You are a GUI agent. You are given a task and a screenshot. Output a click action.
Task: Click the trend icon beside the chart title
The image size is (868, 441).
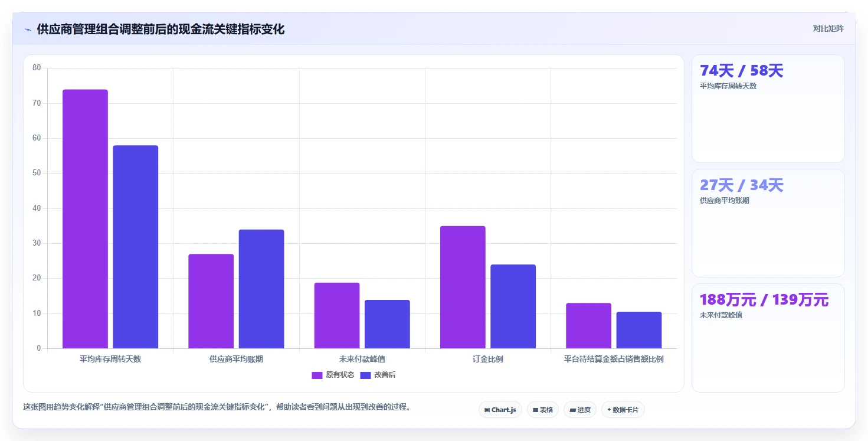point(28,30)
